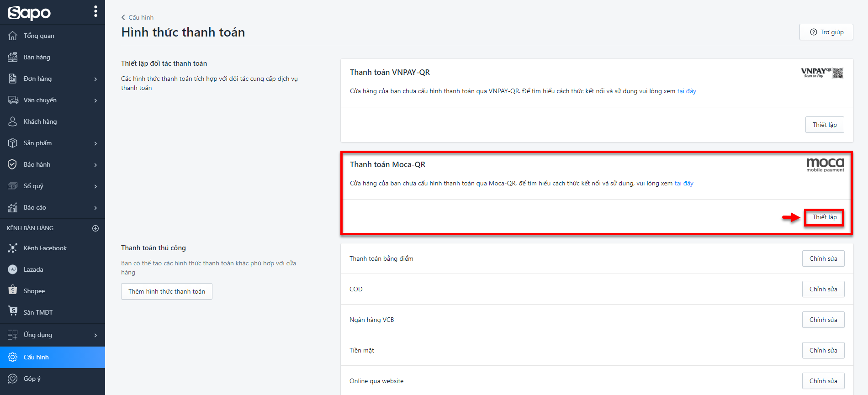Click the Sàn TMĐT cart icon

pos(13,311)
